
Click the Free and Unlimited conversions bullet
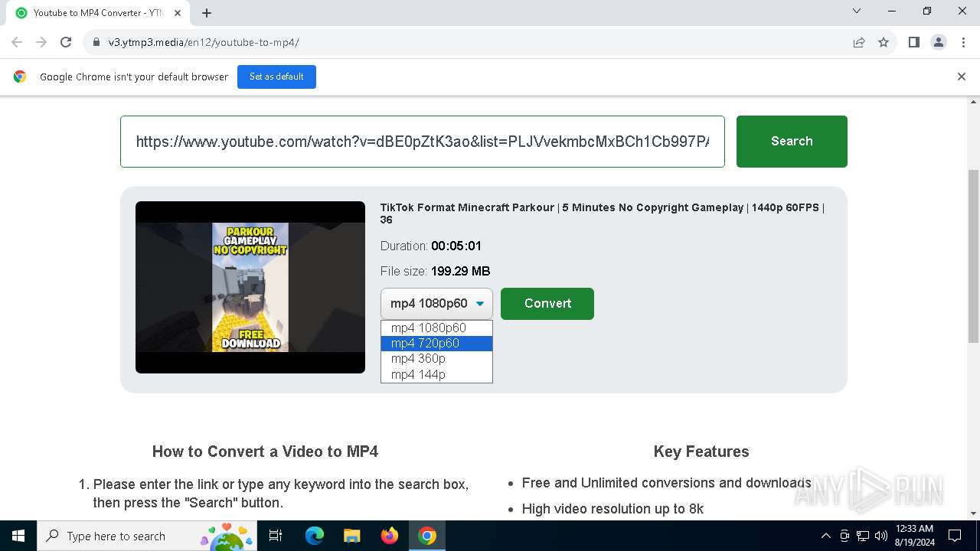(666, 483)
